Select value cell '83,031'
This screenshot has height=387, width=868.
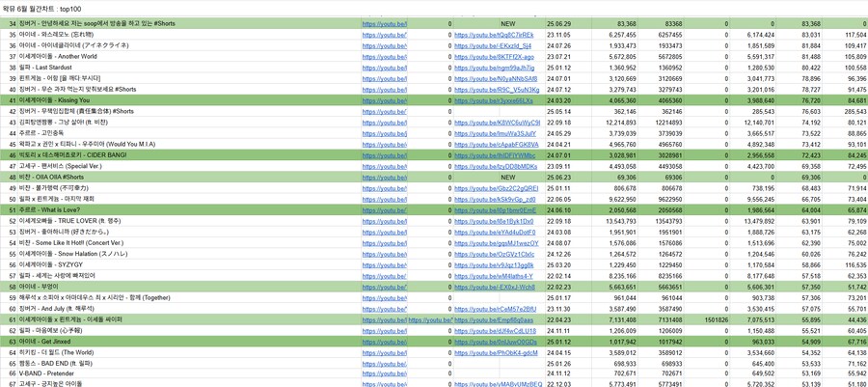[800, 35]
